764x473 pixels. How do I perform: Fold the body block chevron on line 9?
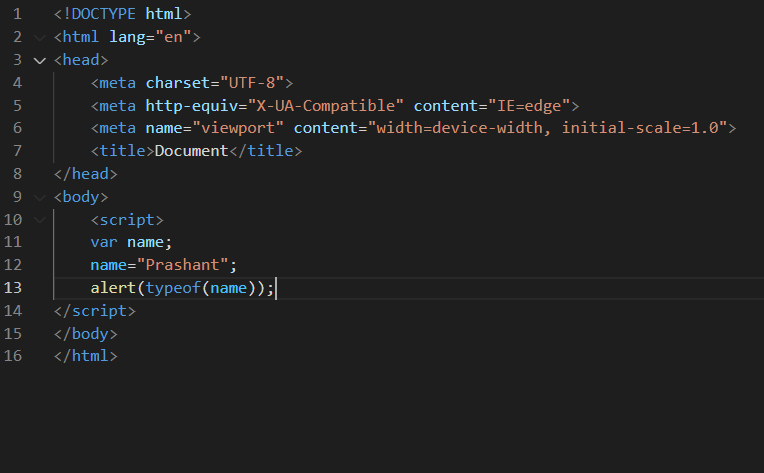tap(39, 197)
